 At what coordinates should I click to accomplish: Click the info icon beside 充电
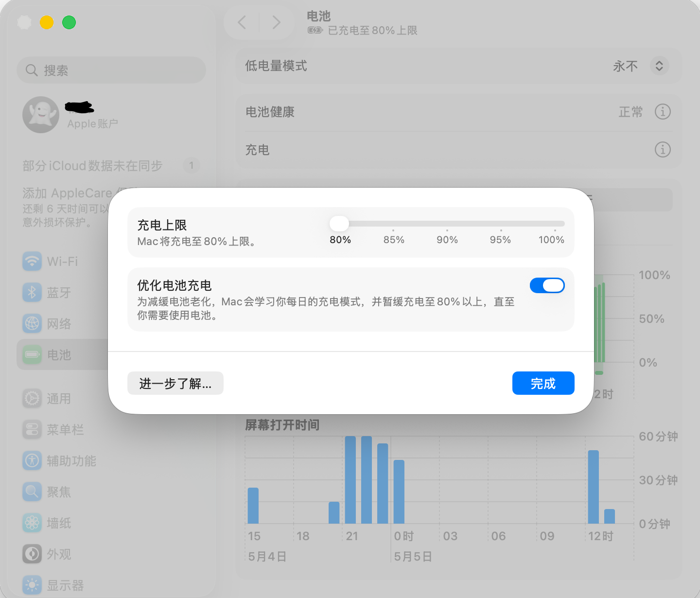coord(663,149)
